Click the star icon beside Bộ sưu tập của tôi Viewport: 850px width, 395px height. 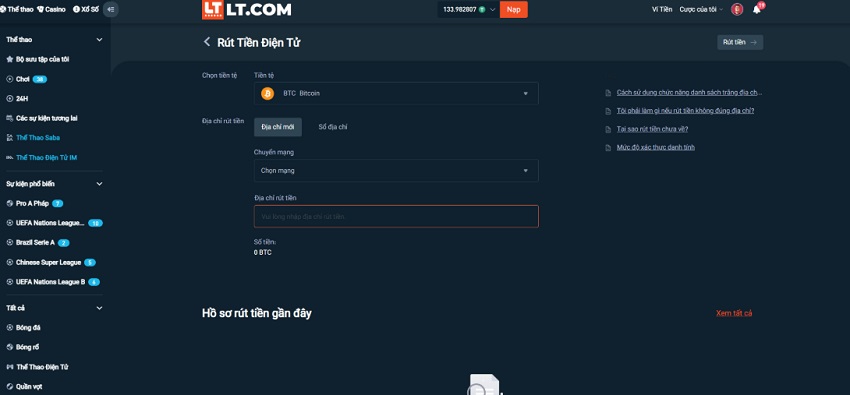click(9, 59)
